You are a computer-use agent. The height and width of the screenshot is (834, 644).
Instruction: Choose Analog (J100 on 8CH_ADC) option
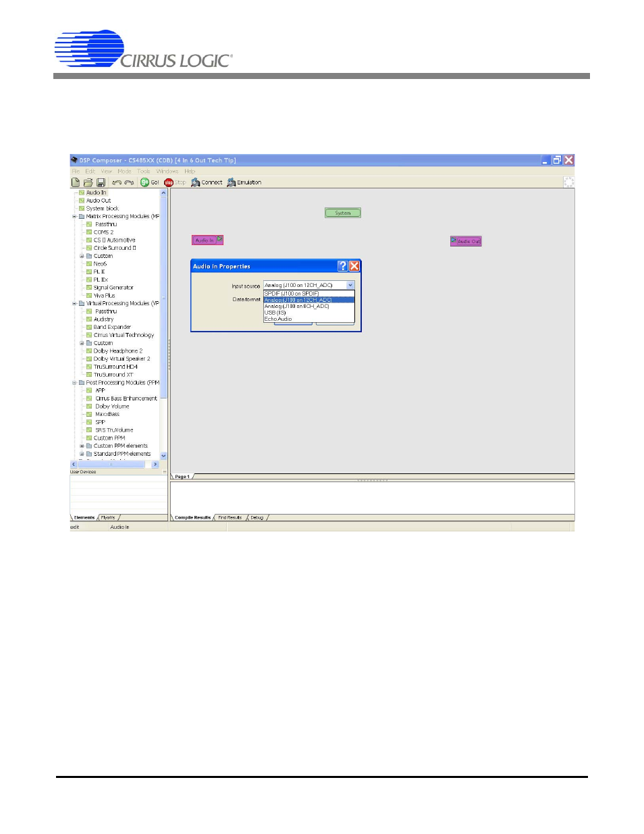(308, 307)
